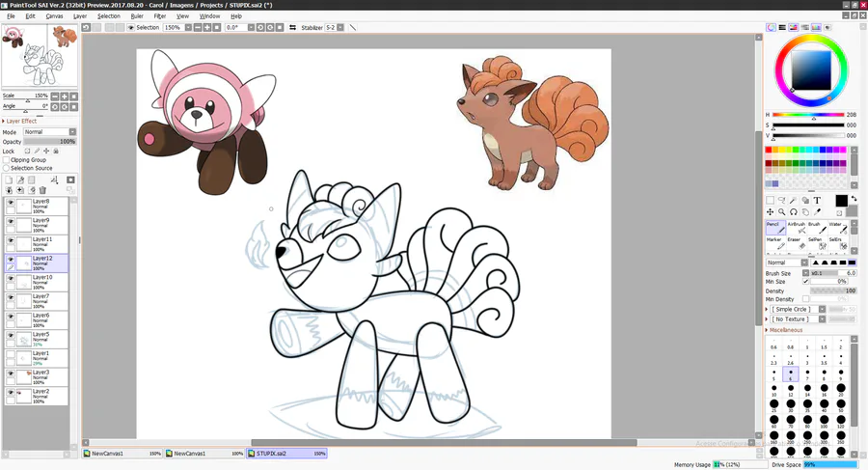
Task: Open the Stabilizer S-2 dropdown
Action: pos(339,27)
